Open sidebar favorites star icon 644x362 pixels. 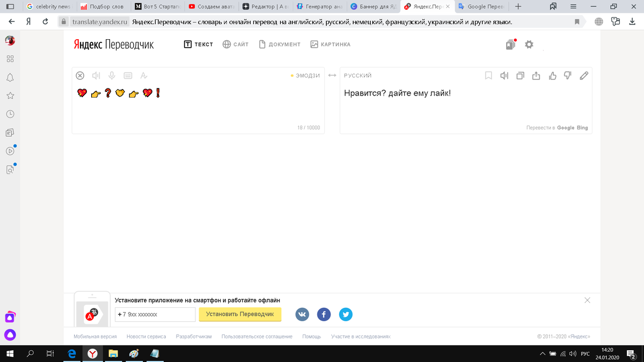(10, 96)
